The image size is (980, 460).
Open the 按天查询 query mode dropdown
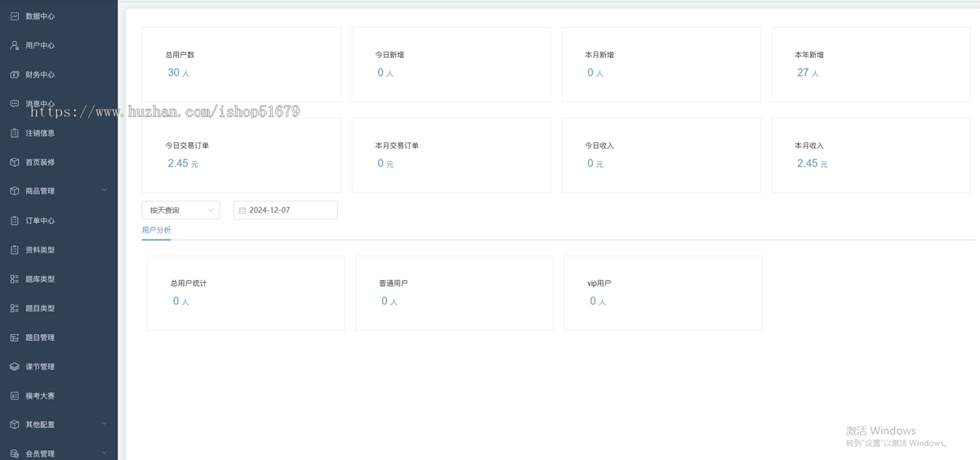180,210
